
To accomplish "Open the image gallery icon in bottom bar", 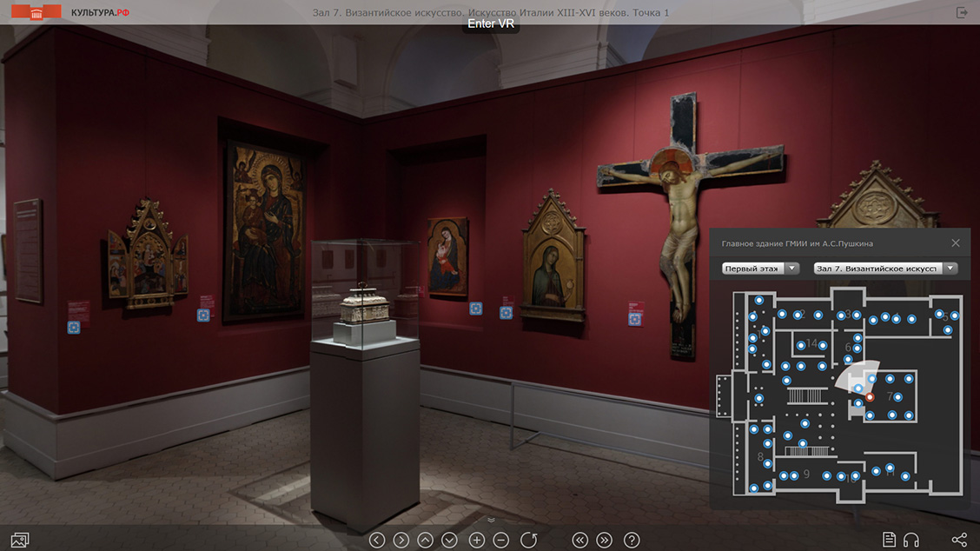I will 20,540.
